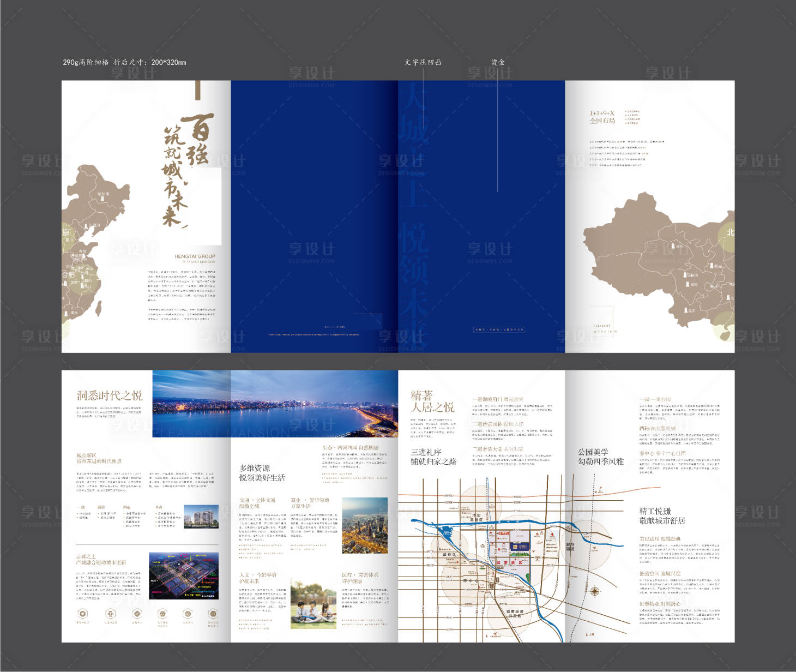Click the '一进巍峨府门' paragraph title

[497, 400]
